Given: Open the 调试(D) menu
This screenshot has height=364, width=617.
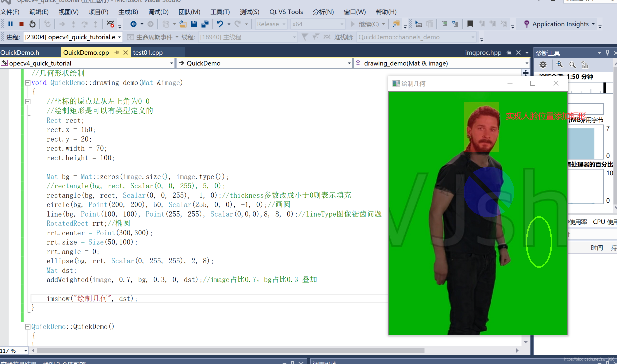Looking at the screenshot, I should [x=158, y=12].
